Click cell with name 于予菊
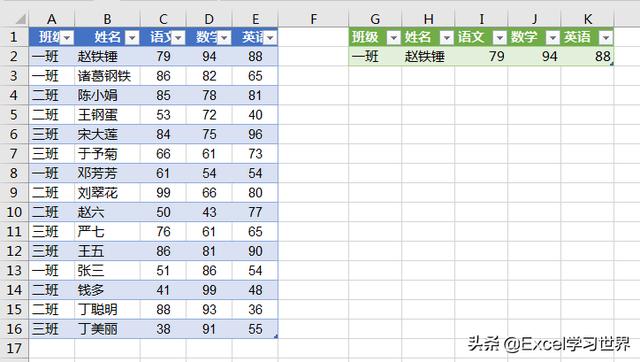The image size is (640, 362). [107, 154]
